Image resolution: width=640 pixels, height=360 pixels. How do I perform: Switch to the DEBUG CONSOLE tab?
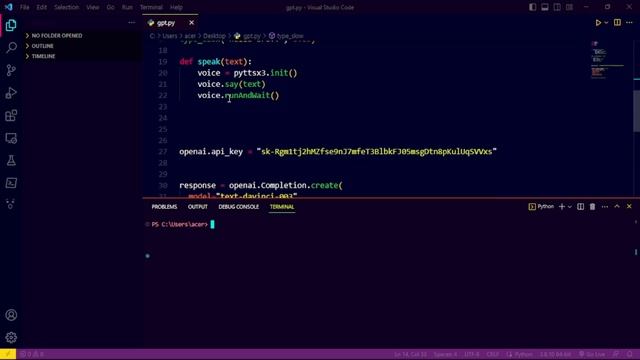[238, 207]
